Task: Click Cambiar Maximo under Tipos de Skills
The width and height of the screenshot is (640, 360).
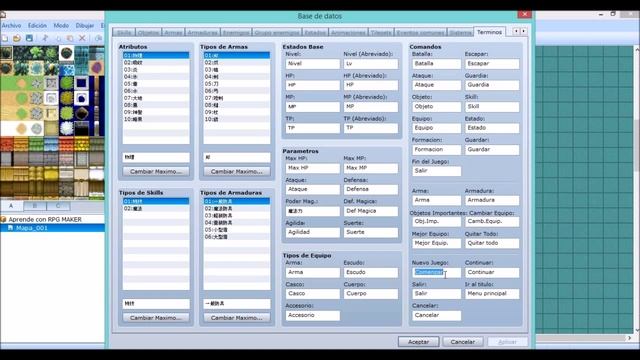Action: (156, 318)
